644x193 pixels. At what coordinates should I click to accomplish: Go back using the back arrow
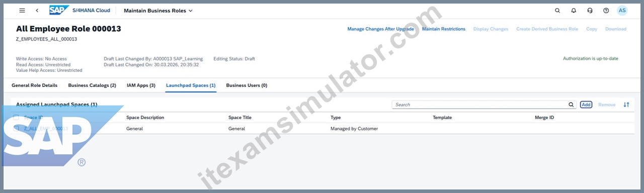[37, 11]
